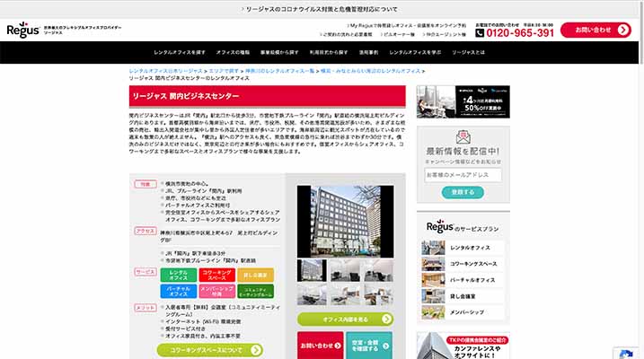Click the blue バーチャルオフィス service badge
The image size is (644, 359).
[179, 292]
